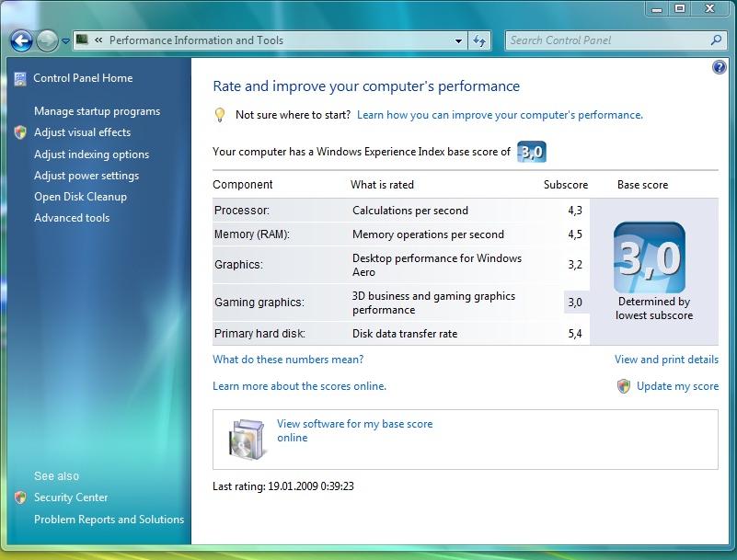Open Adjust power settings
737x560 pixels.
(x=86, y=176)
